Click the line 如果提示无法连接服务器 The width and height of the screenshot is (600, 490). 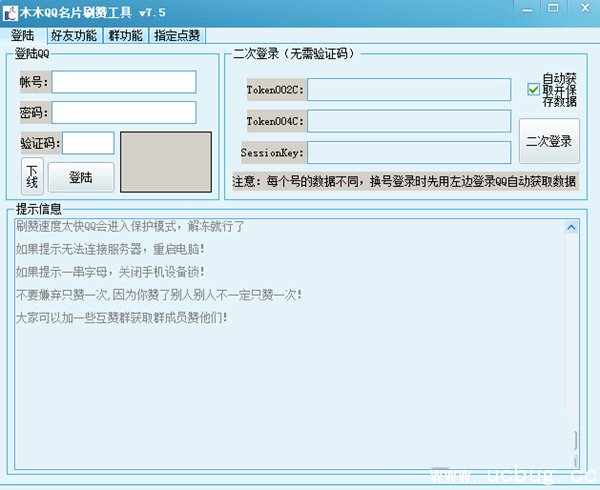tap(110, 249)
